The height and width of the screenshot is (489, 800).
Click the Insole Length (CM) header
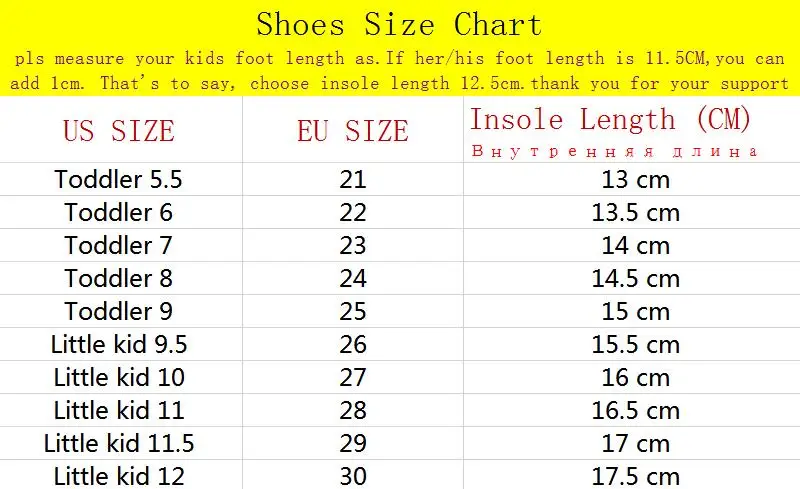610,121
